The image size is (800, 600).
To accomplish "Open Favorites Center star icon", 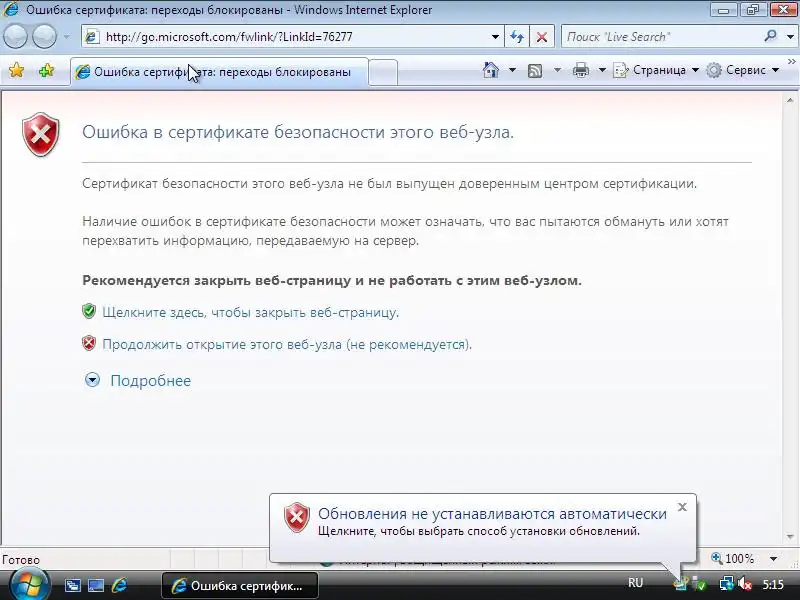I will click(x=16, y=70).
